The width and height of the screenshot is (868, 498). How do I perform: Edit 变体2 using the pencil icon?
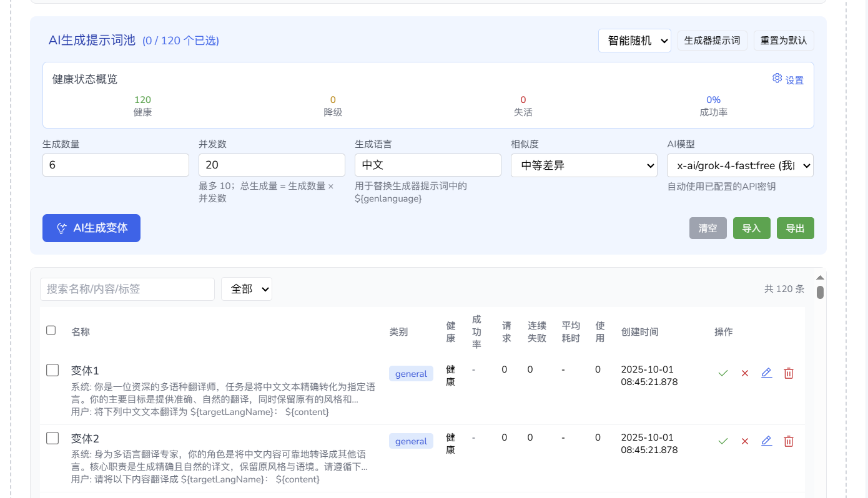click(x=767, y=441)
